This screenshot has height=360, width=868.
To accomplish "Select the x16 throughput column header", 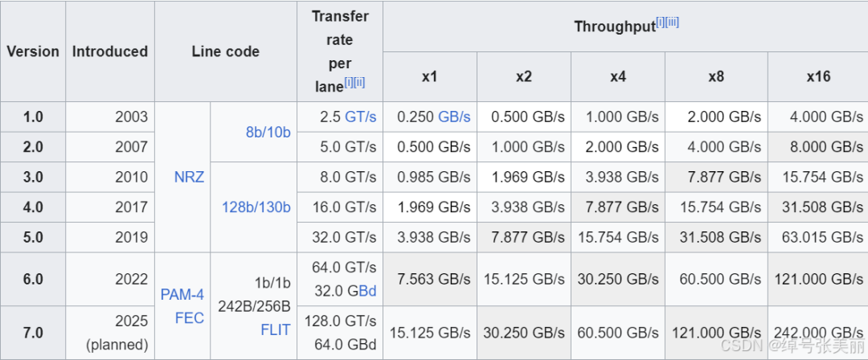I will (818, 76).
